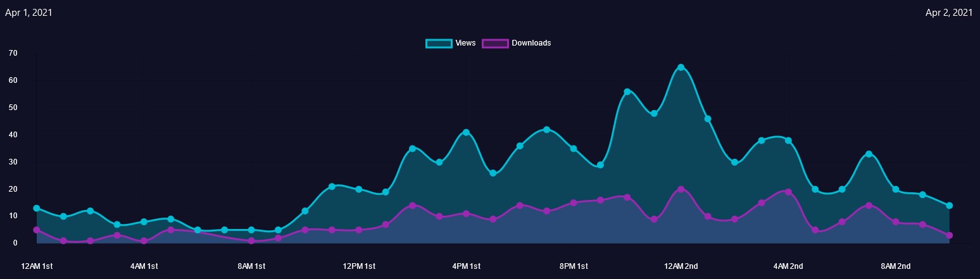Toggle the Downloads series in the legend
980x279 pixels.
(x=531, y=43)
